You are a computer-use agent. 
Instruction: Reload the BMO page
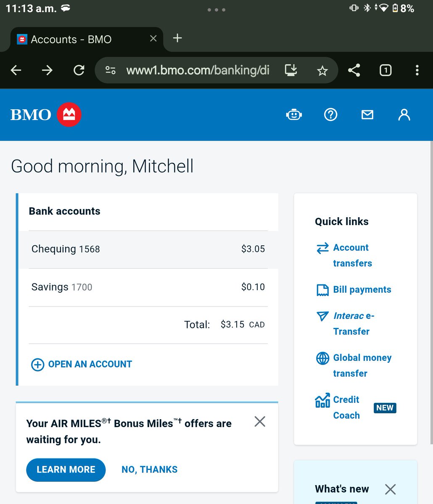tap(79, 70)
